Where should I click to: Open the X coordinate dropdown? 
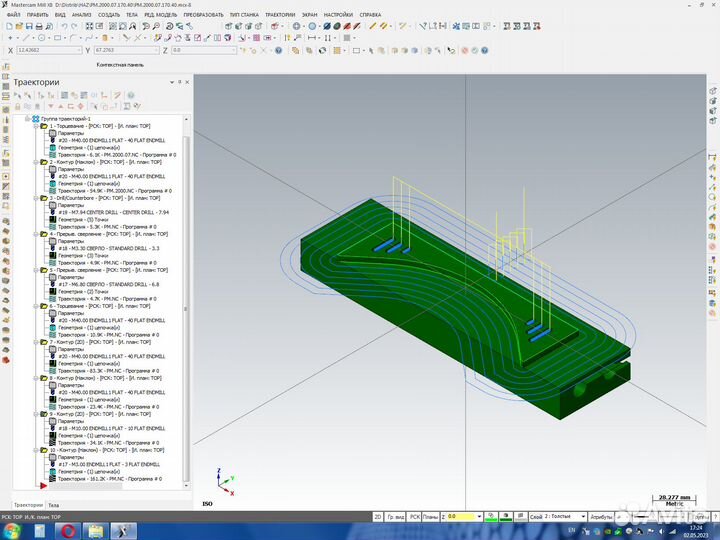[x=79, y=51]
